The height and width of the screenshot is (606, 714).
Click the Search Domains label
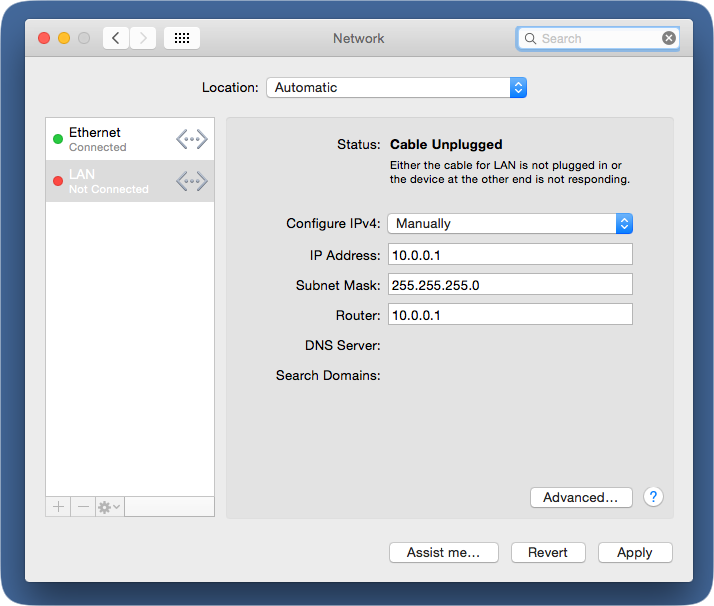tap(328, 376)
